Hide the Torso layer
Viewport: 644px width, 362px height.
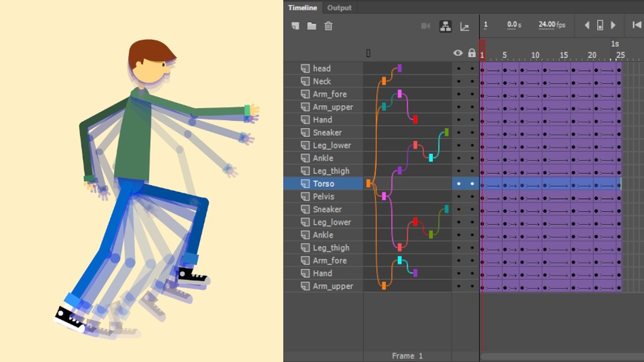tap(458, 183)
